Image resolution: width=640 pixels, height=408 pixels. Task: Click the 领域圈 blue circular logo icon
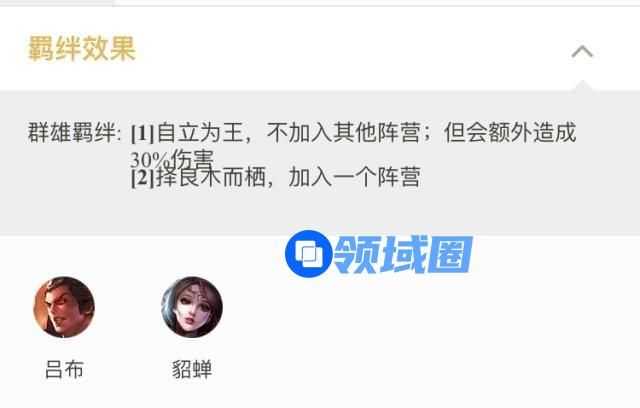[x=309, y=254]
